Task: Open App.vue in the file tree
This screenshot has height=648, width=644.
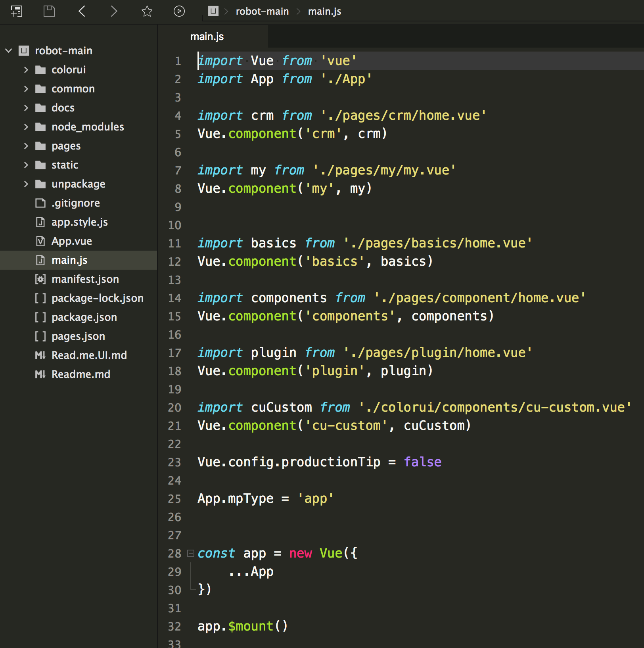Action: (x=72, y=241)
